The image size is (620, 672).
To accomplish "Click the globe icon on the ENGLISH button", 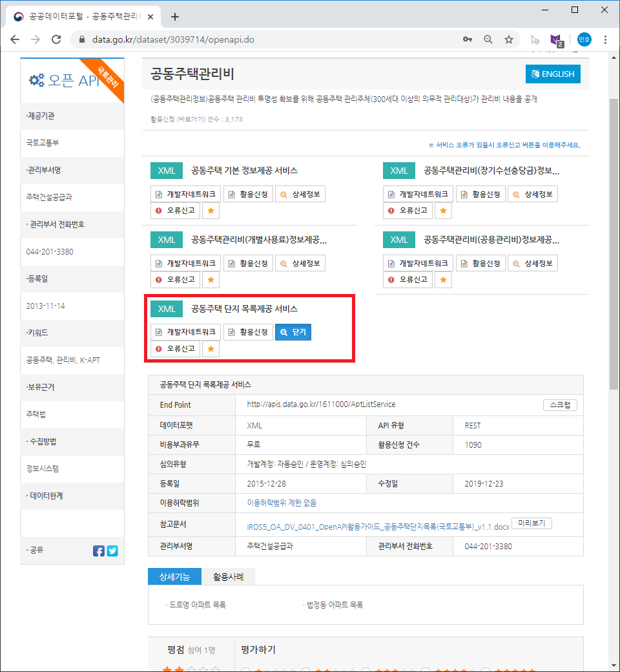I will click(534, 74).
